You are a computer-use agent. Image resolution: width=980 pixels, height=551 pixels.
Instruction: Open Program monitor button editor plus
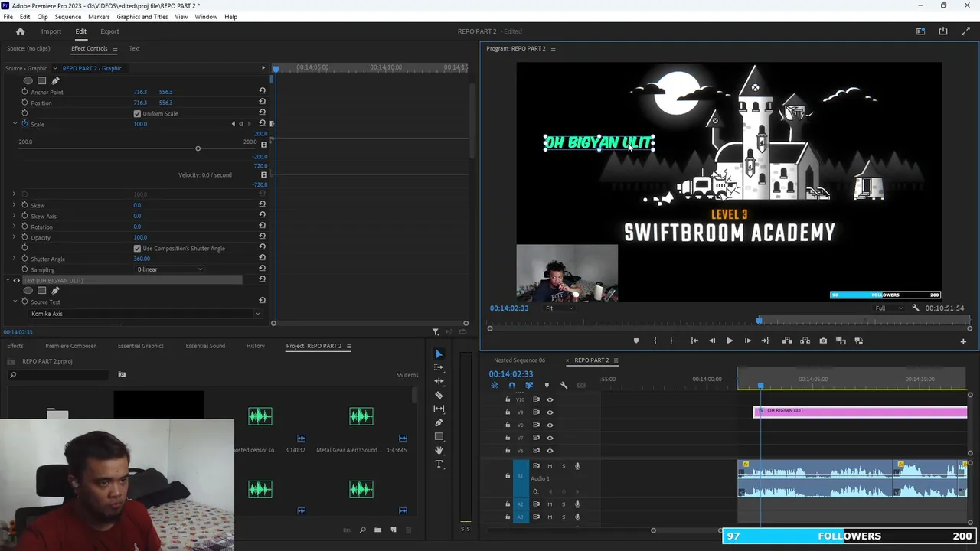tap(963, 341)
